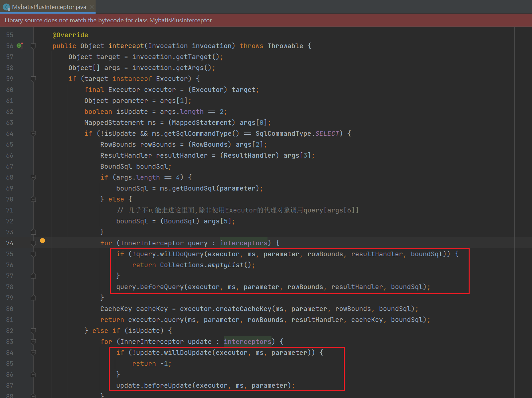The height and width of the screenshot is (398, 532).
Task: Fold the args.length if-block on line 68
Action: [33, 178]
